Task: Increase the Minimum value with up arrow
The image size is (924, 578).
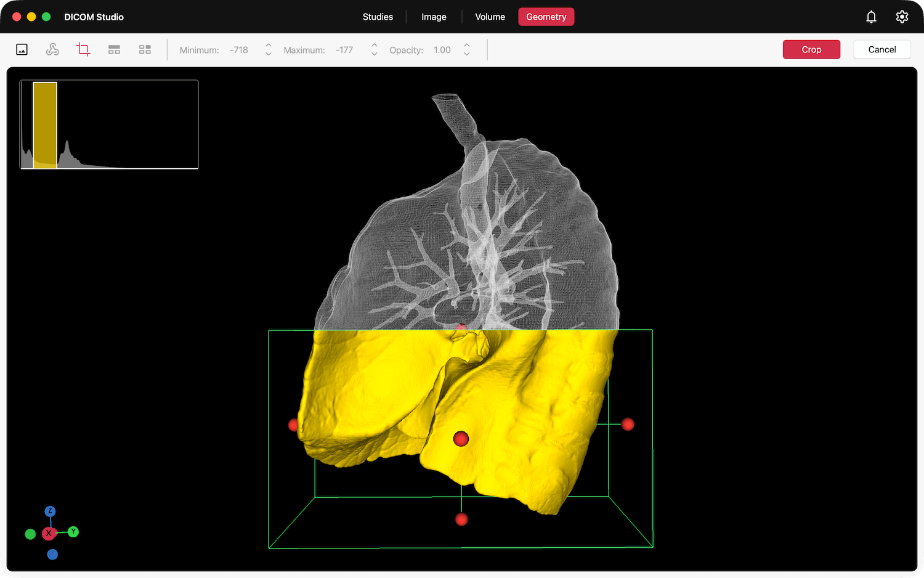Action: [269, 46]
